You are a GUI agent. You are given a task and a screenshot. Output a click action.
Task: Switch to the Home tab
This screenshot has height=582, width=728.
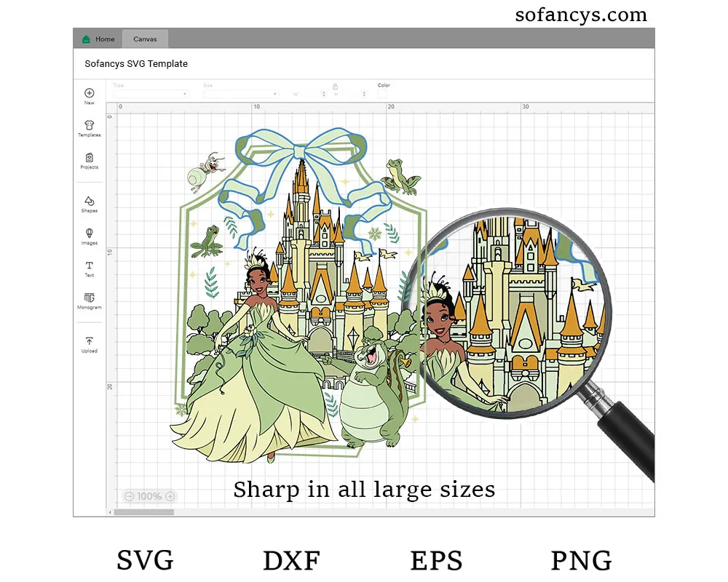click(x=98, y=39)
